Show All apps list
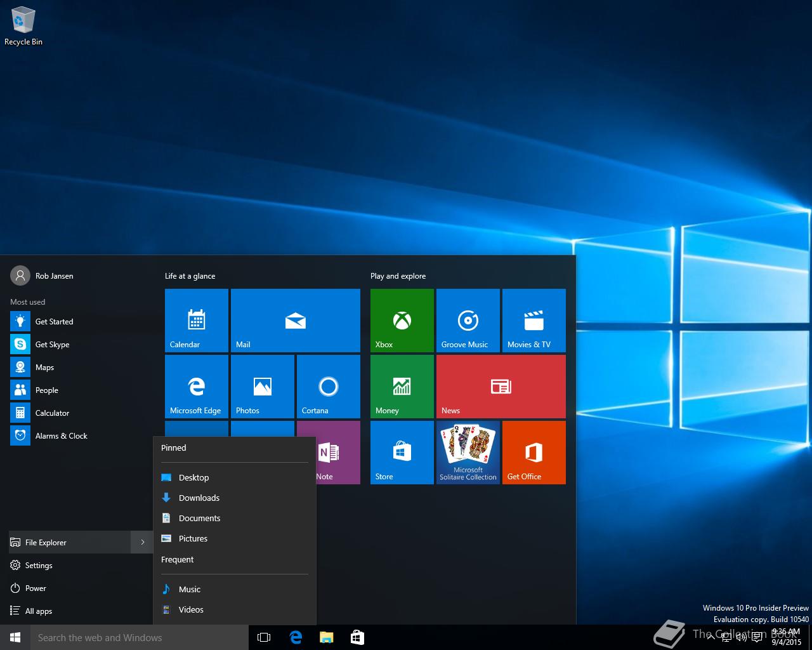 81,611
